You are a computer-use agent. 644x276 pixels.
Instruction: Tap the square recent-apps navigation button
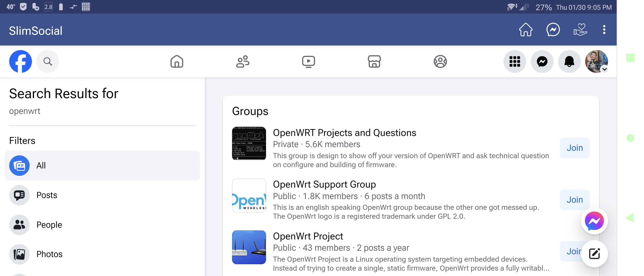pyautogui.click(x=630, y=58)
